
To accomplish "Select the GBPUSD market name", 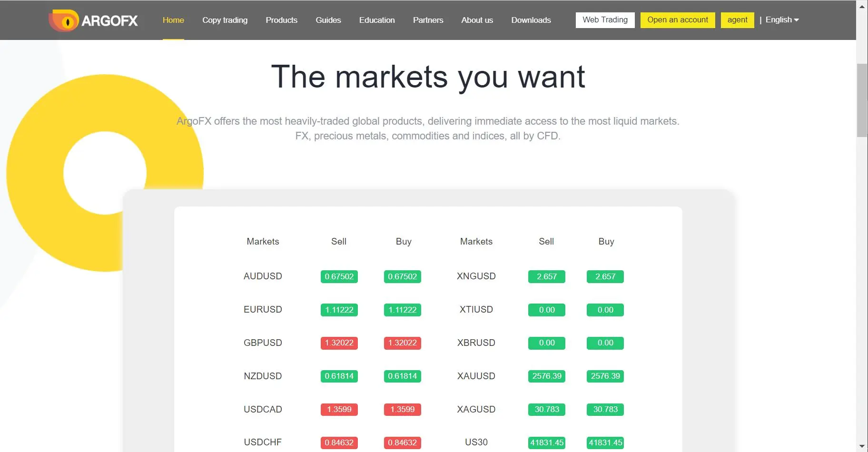I will 263,343.
